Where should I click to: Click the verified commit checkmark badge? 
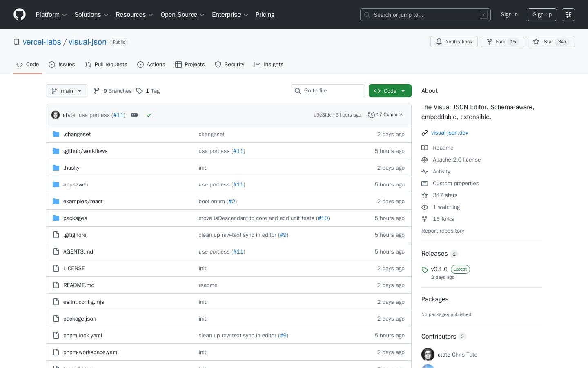[x=149, y=115]
